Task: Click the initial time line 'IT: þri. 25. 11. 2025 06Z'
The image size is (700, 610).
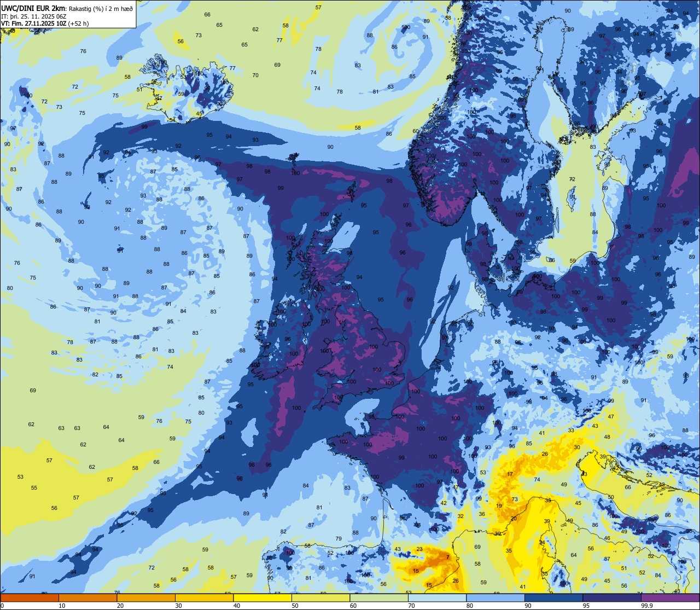Action: [33, 16]
